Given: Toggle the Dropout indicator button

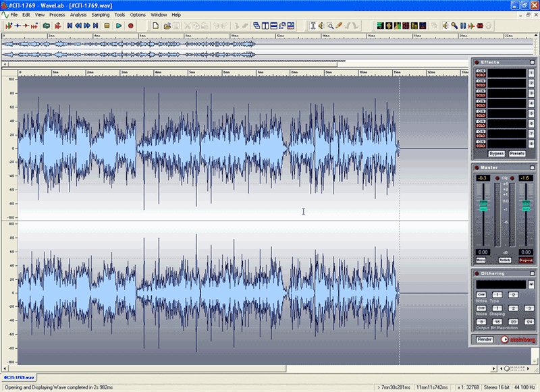Looking at the screenshot, I should (525, 260).
